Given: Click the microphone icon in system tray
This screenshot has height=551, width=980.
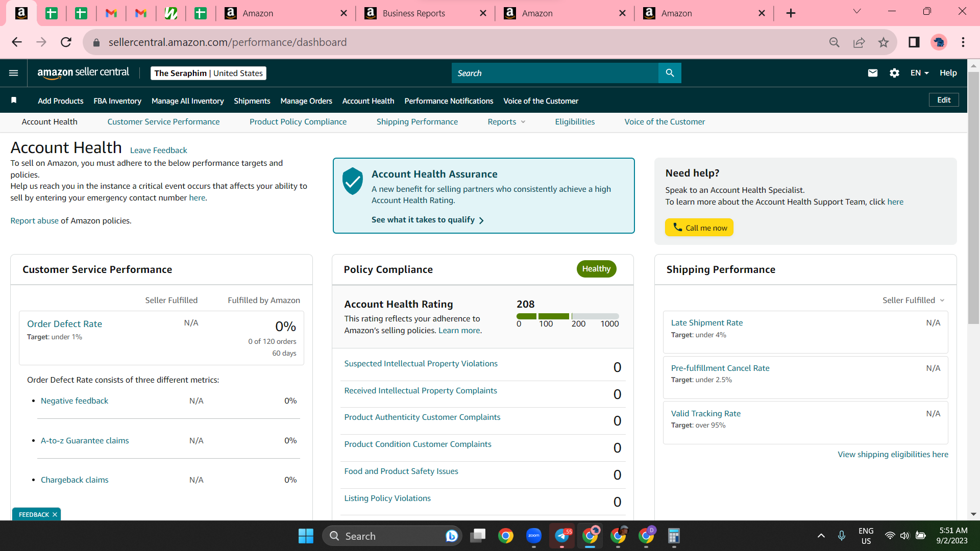Looking at the screenshot, I should [x=842, y=536].
